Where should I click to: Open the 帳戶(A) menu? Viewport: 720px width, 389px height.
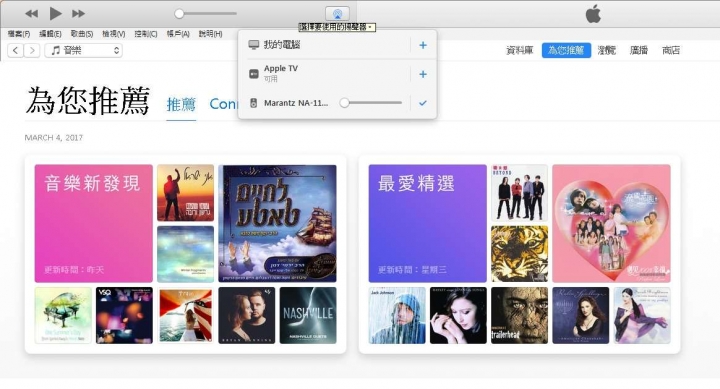[178, 34]
